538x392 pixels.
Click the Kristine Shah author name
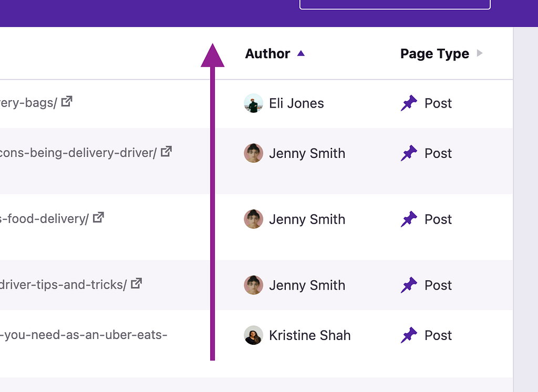click(x=309, y=335)
